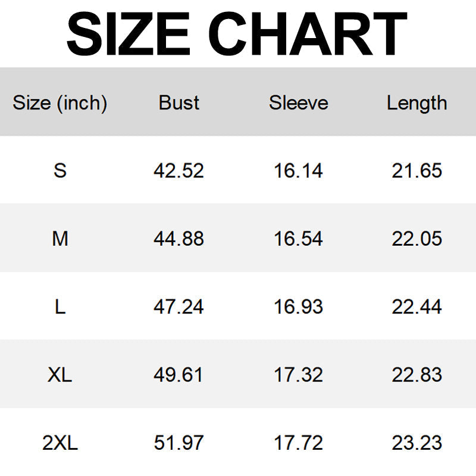Click the Bust column header
The height and width of the screenshot is (476, 476).
[178, 103]
